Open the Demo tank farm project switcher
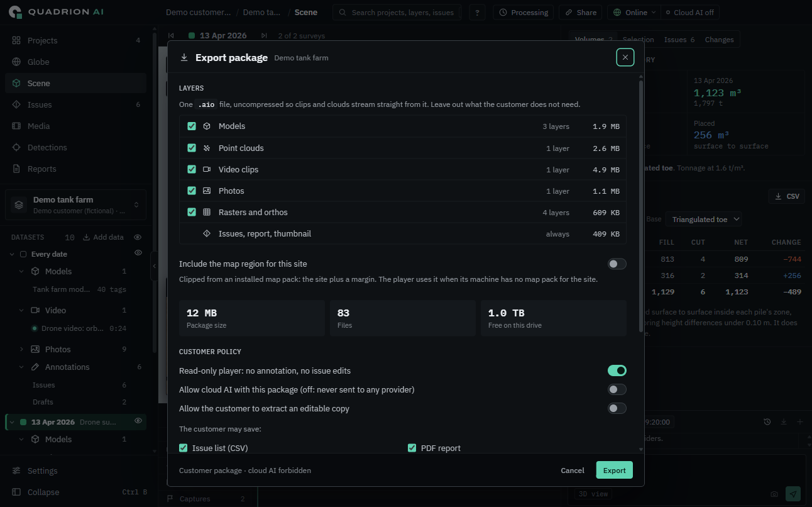 pos(75,204)
